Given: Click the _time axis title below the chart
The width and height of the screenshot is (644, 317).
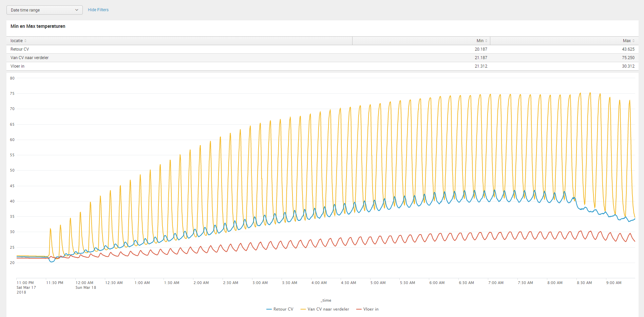Looking at the screenshot, I should click(326, 300).
